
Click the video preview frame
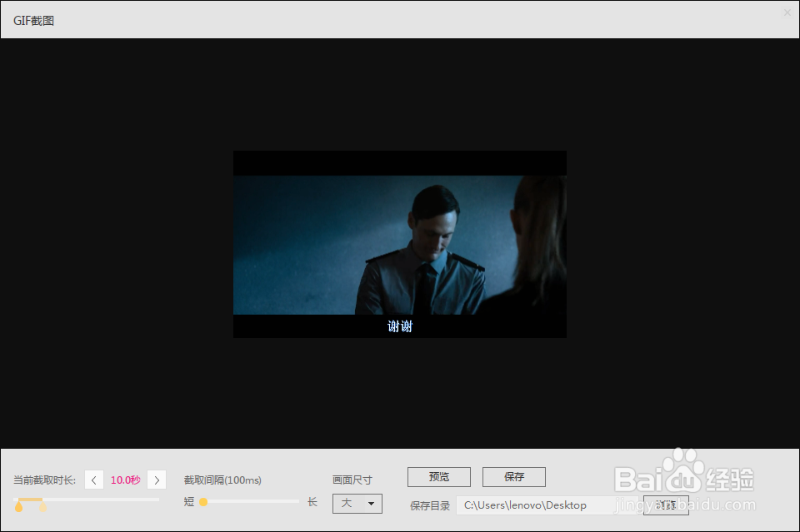click(x=400, y=244)
